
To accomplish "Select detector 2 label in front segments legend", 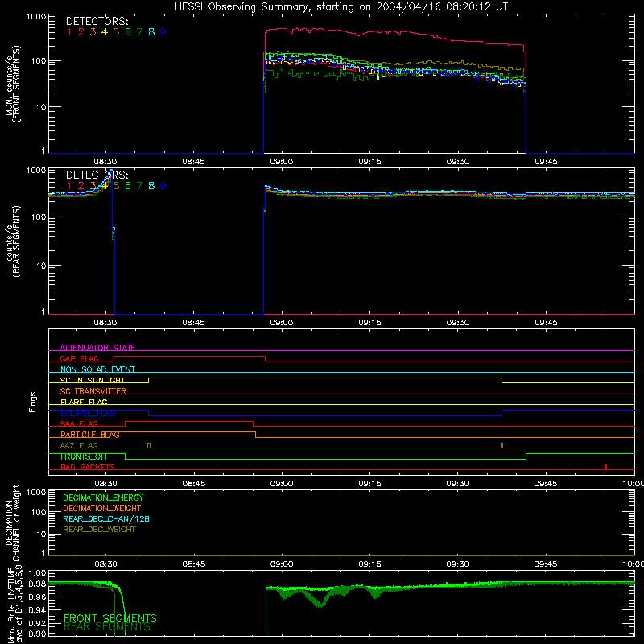I will click(x=81, y=32).
